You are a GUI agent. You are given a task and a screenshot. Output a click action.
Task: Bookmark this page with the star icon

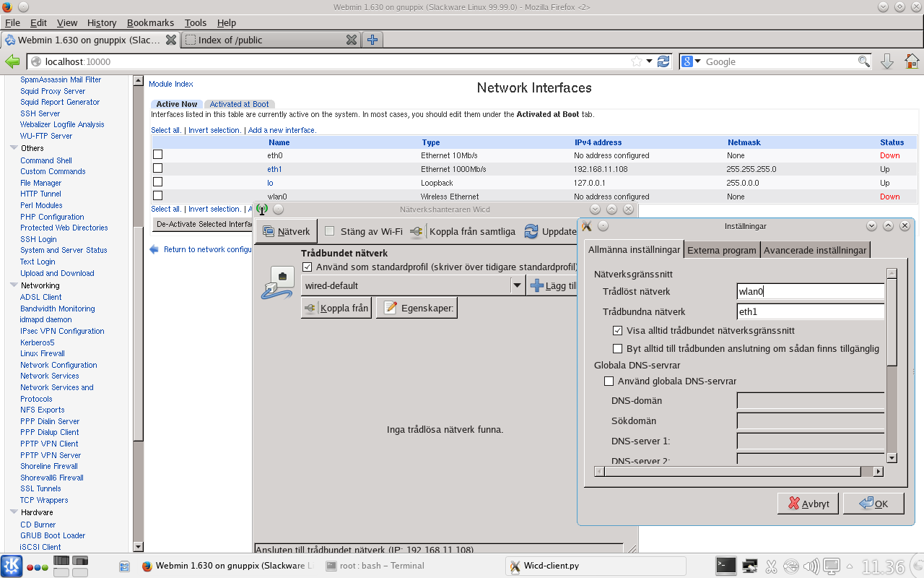tap(636, 61)
